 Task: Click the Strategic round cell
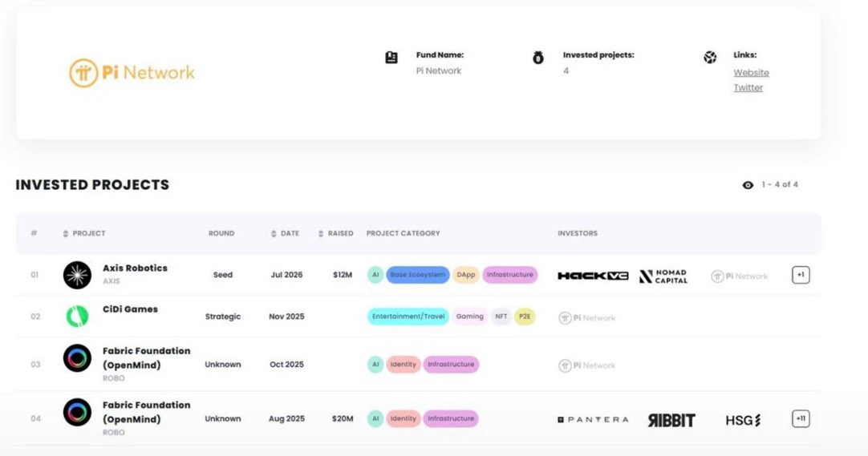[x=222, y=317]
